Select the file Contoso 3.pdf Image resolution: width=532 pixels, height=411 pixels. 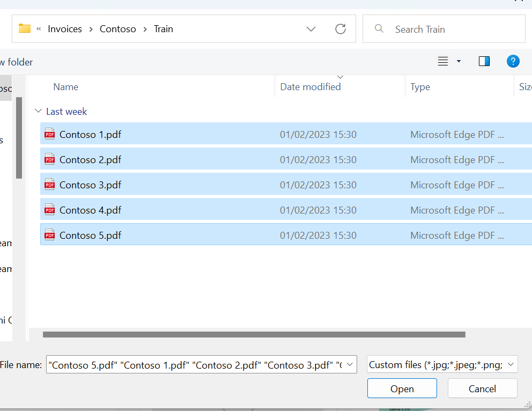click(286, 185)
